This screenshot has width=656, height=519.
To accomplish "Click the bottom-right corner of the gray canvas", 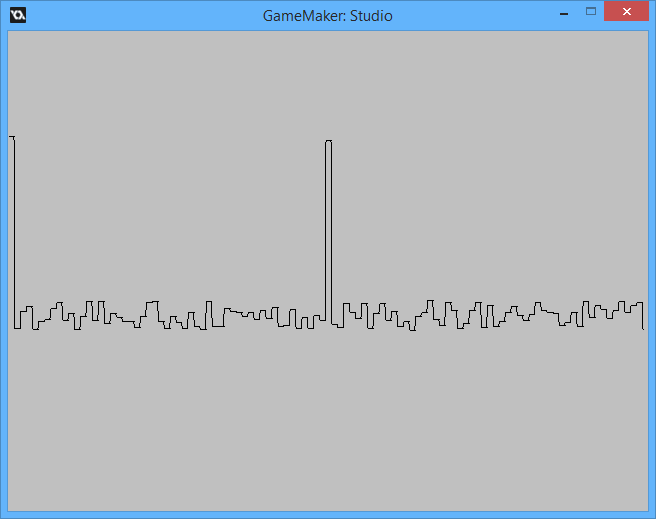I will pos(646,508).
